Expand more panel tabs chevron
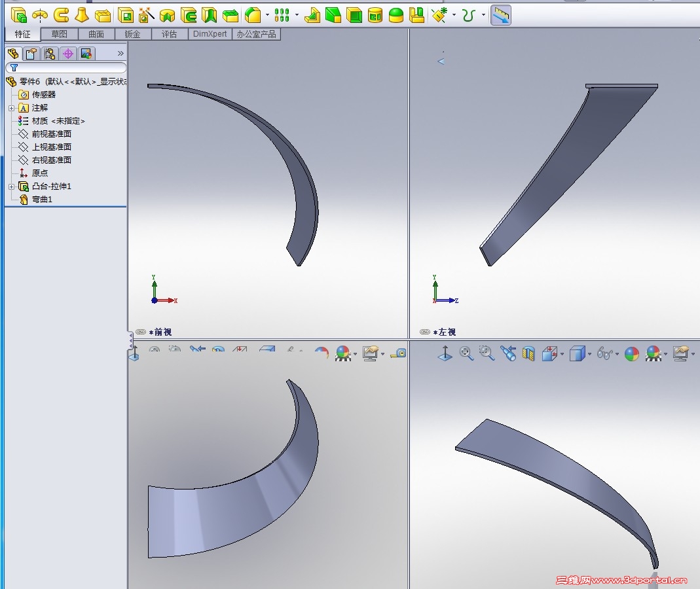This screenshot has height=589, width=700. point(120,54)
